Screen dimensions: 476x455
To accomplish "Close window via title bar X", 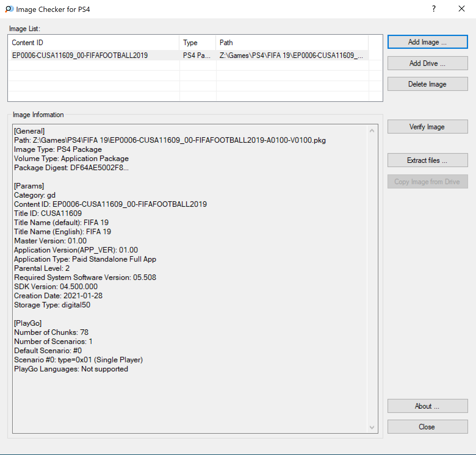I will [x=462, y=9].
